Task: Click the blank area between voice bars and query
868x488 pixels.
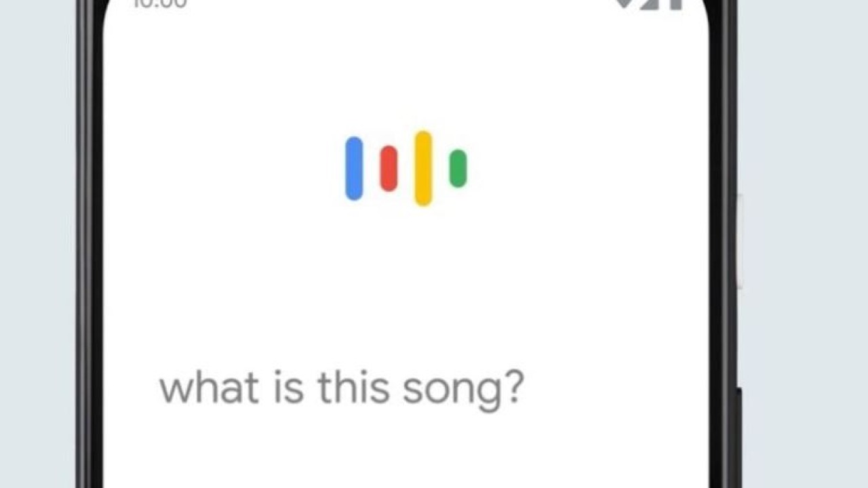Action: 406,285
